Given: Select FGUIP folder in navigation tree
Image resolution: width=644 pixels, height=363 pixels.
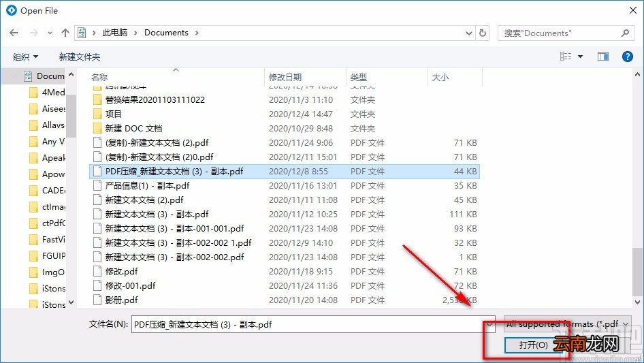Looking at the screenshot, I should coord(47,255).
